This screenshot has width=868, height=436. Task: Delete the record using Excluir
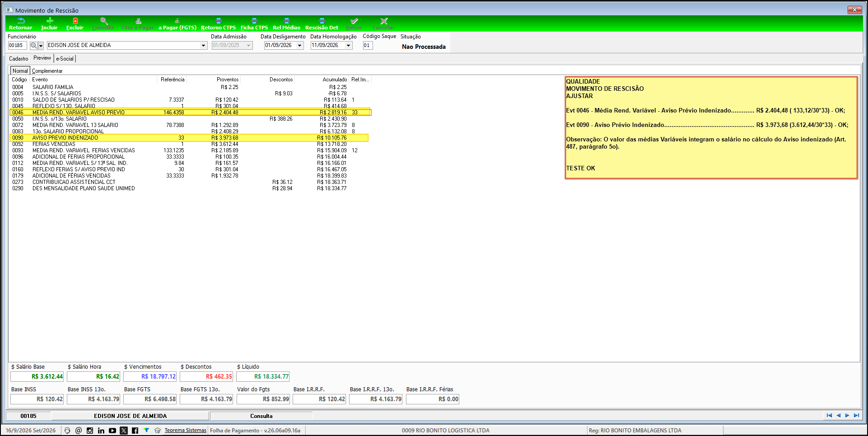[75, 24]
